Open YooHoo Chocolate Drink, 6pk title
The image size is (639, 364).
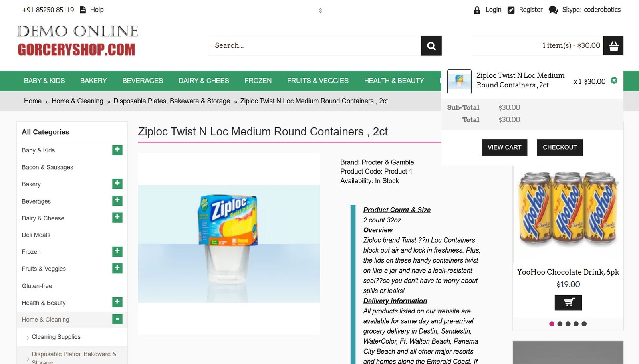568,272
